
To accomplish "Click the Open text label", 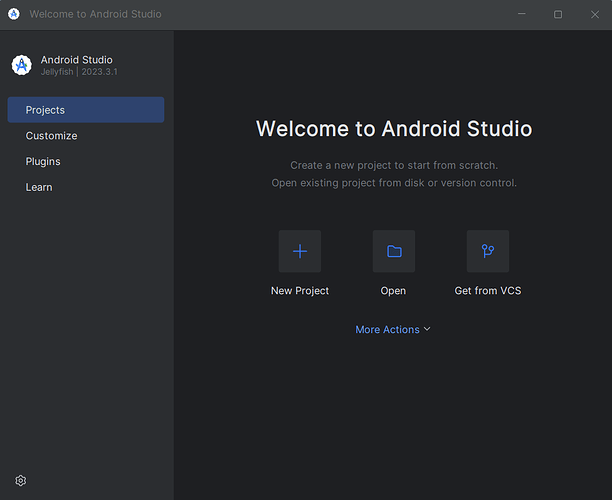I will click(x=393, y=291).
